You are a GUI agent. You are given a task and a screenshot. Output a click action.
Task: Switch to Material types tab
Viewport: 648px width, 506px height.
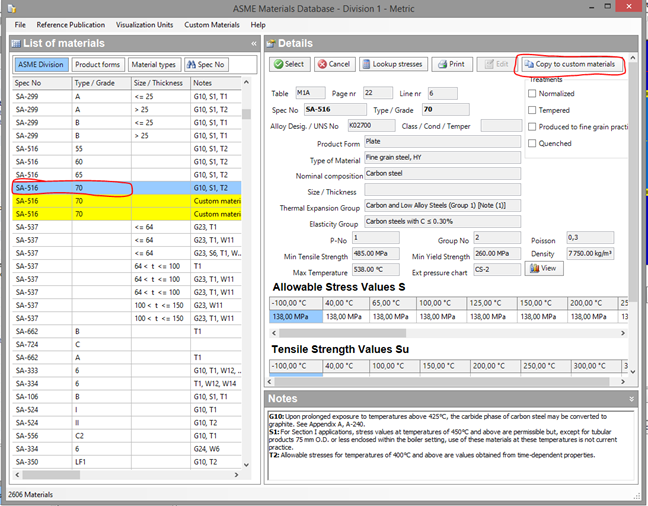(x=154, y=64)
